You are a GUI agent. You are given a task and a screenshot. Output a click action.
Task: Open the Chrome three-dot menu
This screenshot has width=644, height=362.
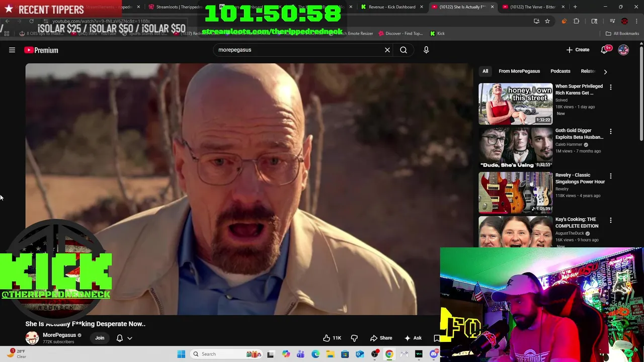click(636, 21)
